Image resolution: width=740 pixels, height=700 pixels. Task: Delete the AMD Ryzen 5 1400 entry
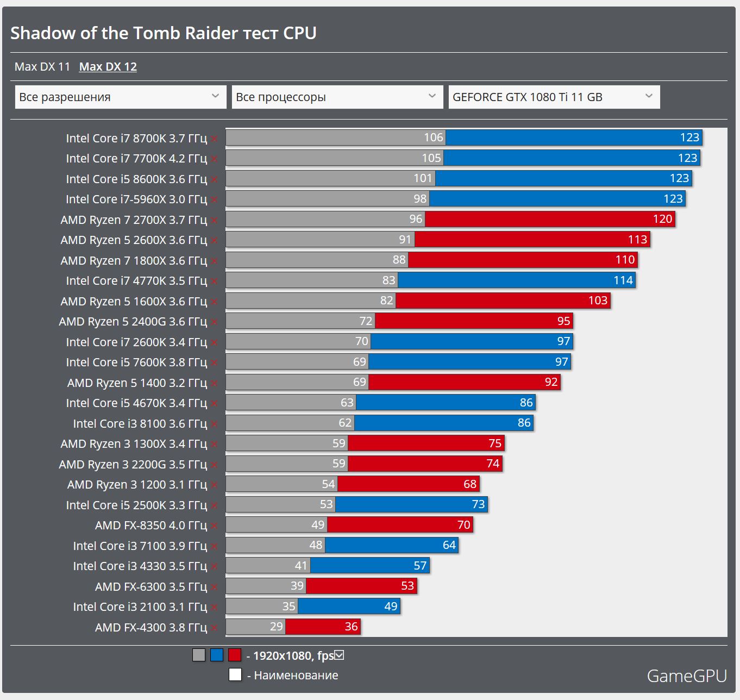click(215, 384)
